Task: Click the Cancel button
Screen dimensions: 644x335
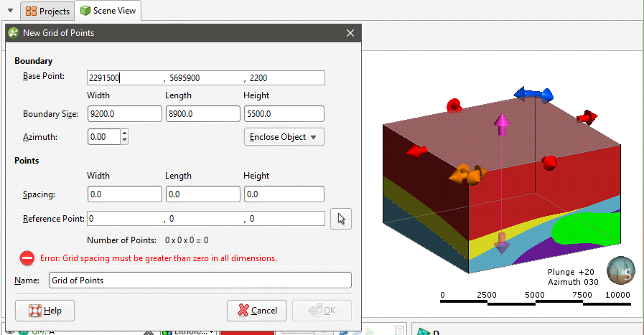Action: click(x=256, y=311)
